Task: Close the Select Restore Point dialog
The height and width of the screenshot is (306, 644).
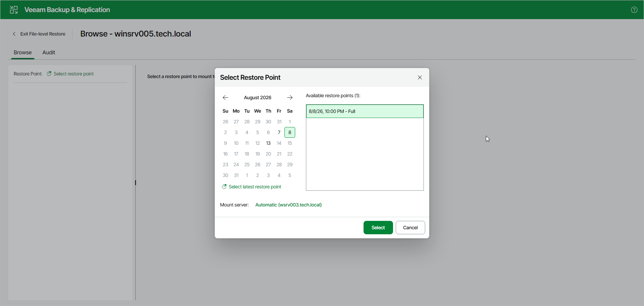Action: coord(420,77)
